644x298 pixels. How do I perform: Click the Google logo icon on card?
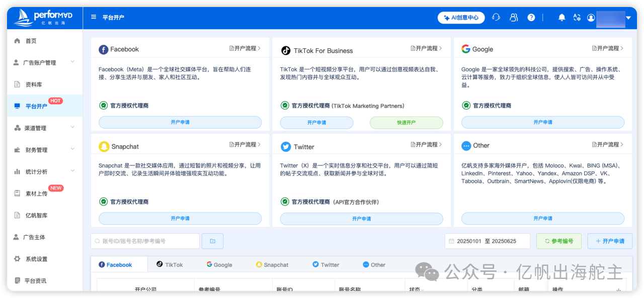[466, 49]
